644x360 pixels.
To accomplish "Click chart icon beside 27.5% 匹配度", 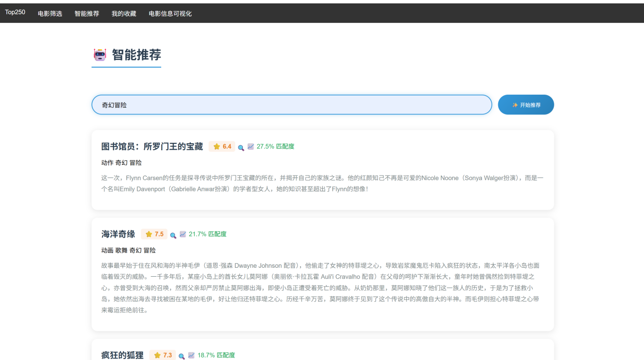I will point(251,147).
